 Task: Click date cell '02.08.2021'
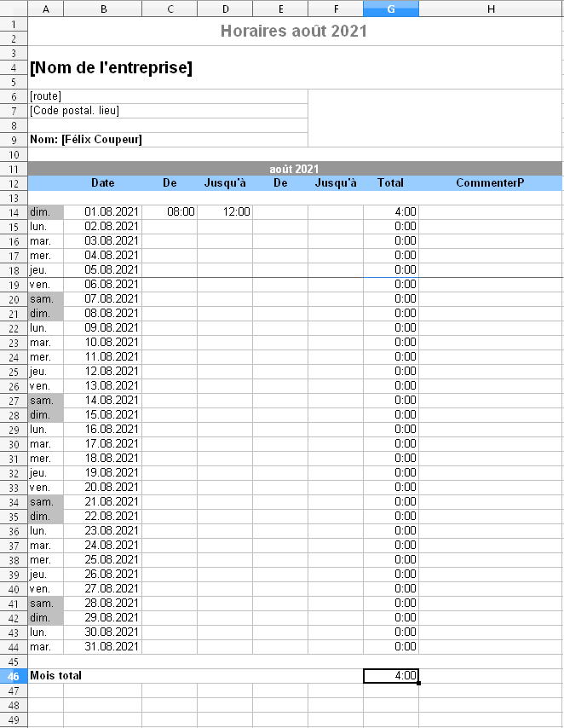point(102,227)
